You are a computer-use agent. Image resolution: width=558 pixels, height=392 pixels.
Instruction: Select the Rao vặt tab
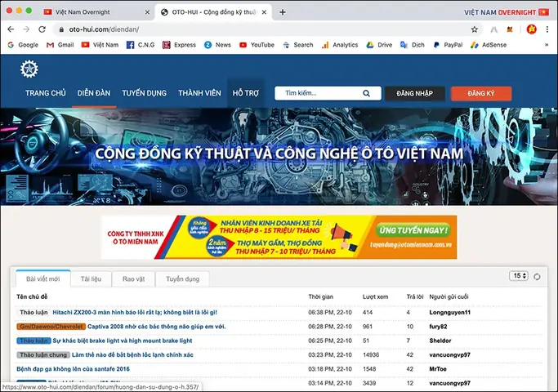[134, 278]
